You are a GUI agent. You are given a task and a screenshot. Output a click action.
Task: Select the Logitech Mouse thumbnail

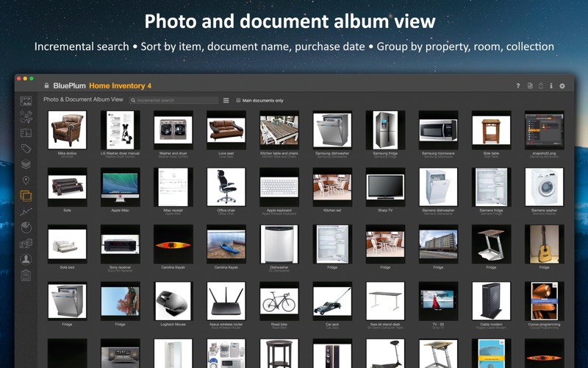pyautogui.click(x=173, y=301)
